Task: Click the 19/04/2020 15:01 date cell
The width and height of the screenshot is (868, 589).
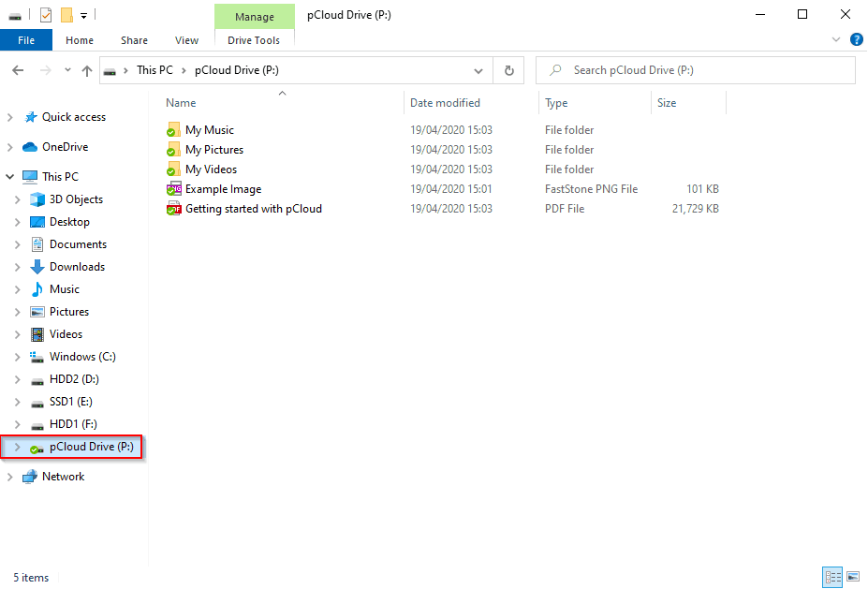Action: tap(451, 189)
